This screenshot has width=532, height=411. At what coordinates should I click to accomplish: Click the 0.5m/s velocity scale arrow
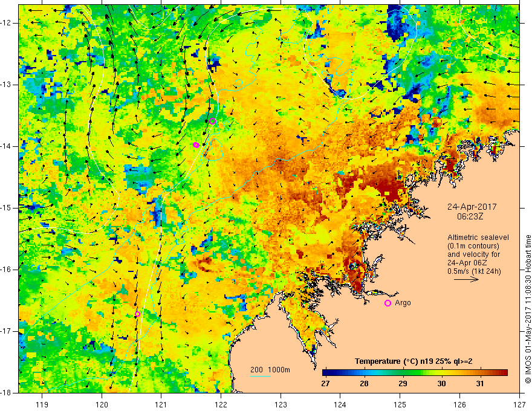click(x=467, y=279)
